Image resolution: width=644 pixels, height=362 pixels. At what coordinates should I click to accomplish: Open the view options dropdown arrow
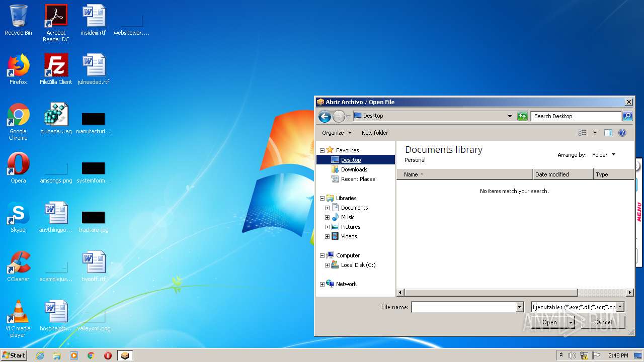(595, 133)
